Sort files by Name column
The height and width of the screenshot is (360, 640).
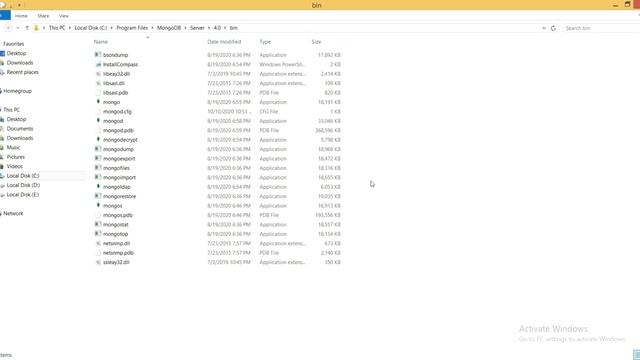(101, 42)
